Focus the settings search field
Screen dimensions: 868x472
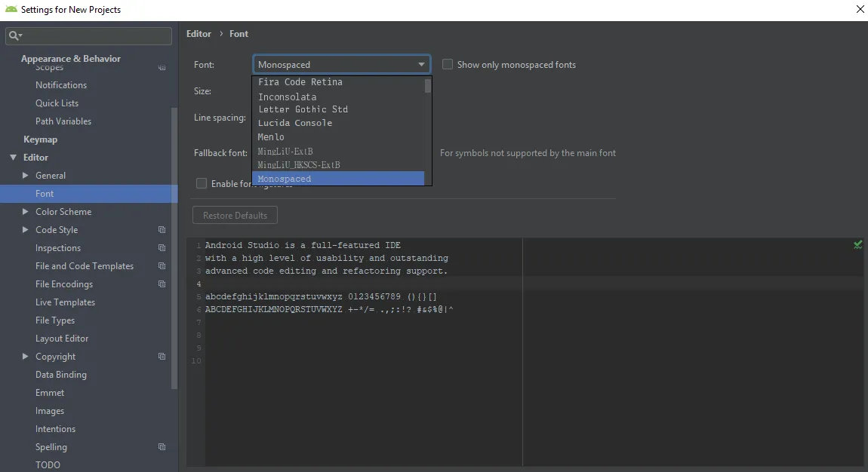pos(88,35)
